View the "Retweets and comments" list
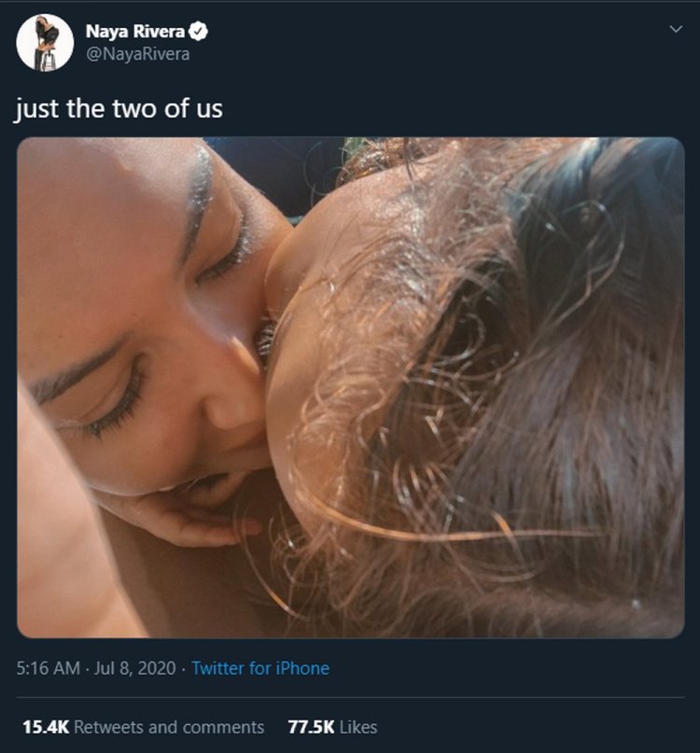Screen dimensions: 700x753 [x=168, y=727]
